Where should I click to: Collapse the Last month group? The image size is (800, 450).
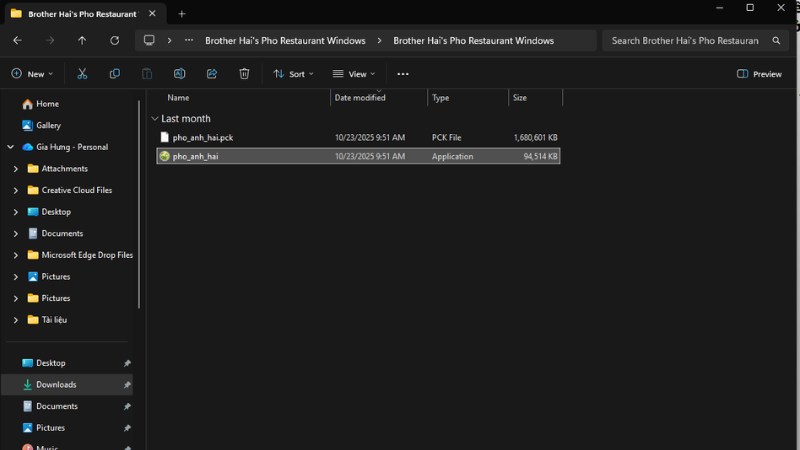pos(155,118)
